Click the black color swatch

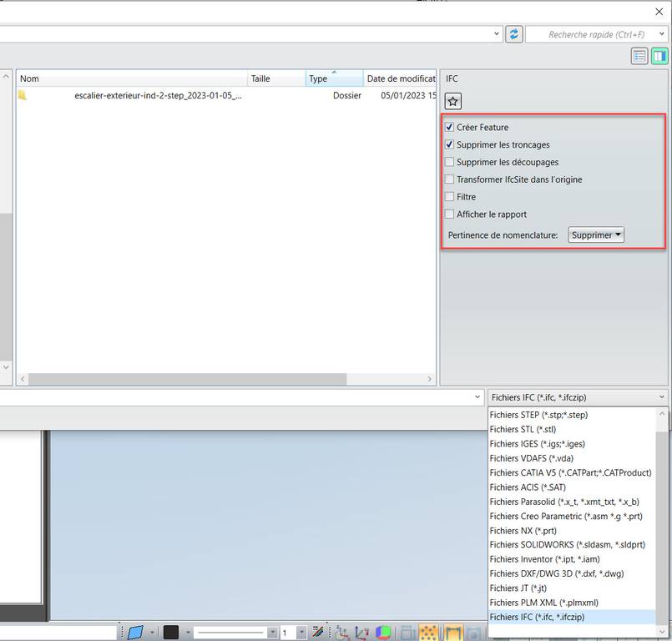(170, 633)
